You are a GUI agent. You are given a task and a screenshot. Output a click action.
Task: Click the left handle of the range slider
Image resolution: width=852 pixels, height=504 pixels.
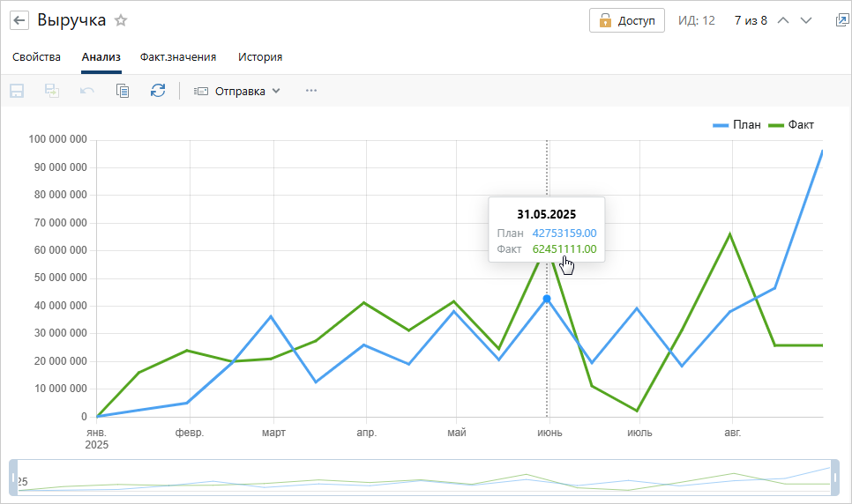[13, 478]
